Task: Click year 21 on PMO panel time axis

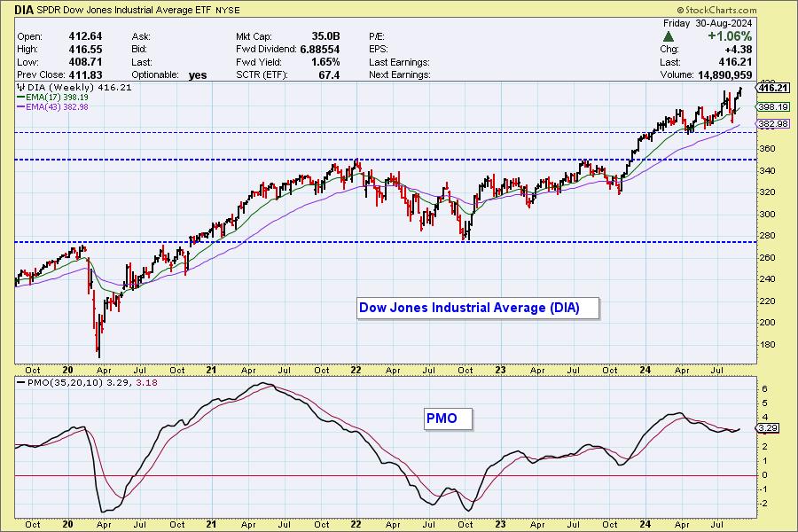Action: [x=211, y=524]
